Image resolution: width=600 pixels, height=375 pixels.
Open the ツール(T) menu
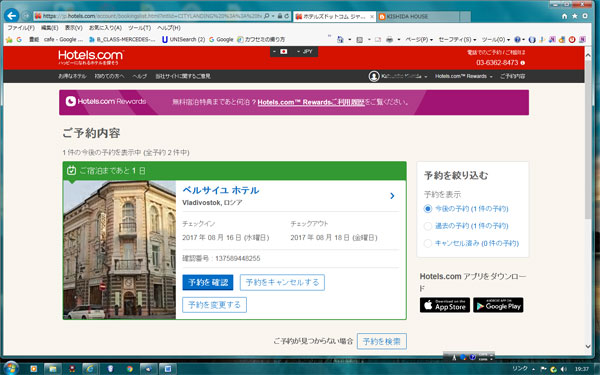(x=139, y=28)
